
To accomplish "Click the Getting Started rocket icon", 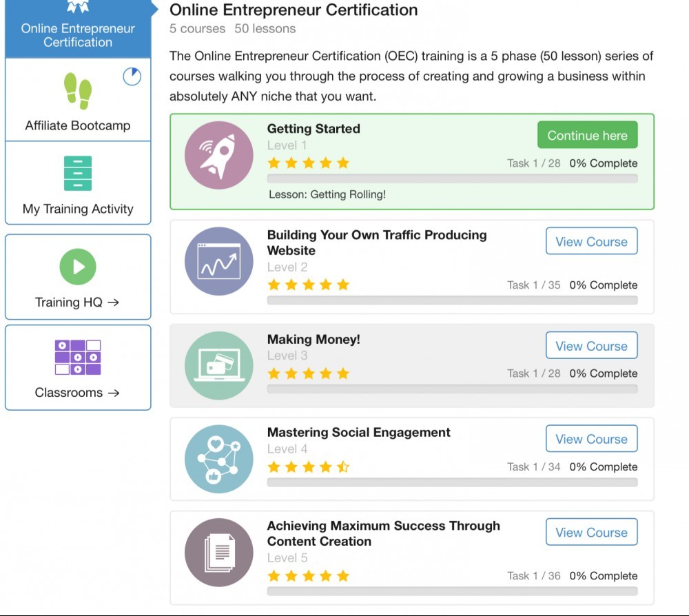I will pyautogui.click(x=219, y=155).
